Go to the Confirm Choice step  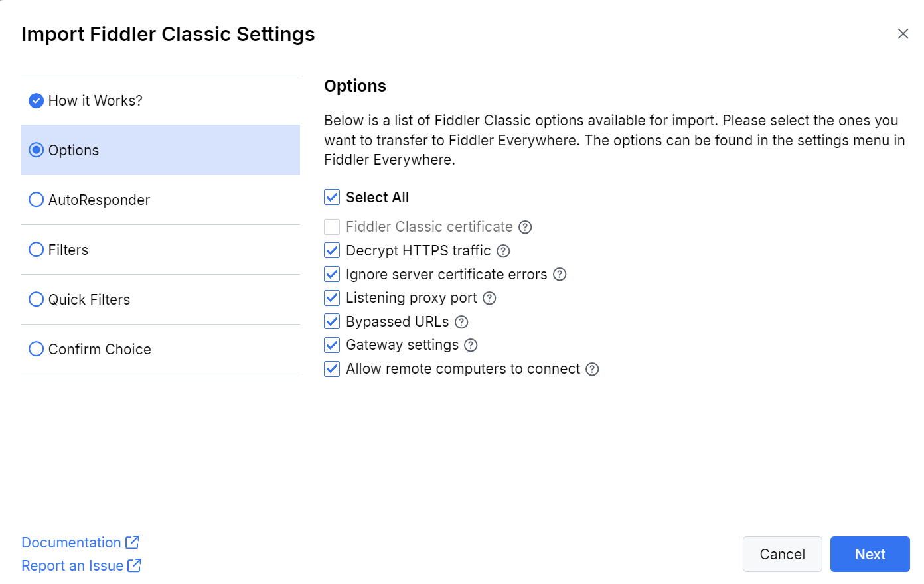(x=100, y=349)
